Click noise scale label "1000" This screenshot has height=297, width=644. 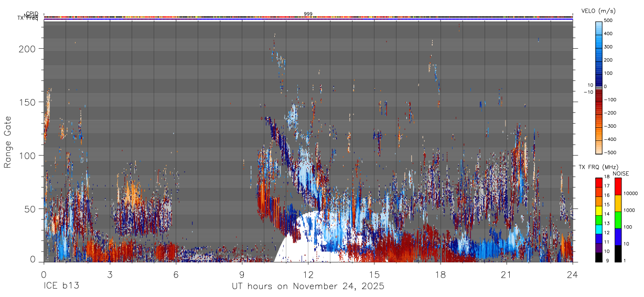tap(628, 210)
